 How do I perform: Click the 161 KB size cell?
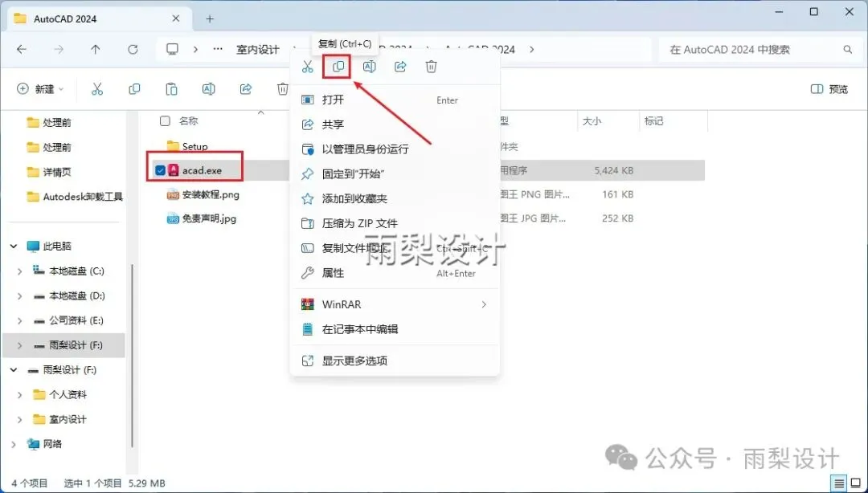[x=618, y=195]
